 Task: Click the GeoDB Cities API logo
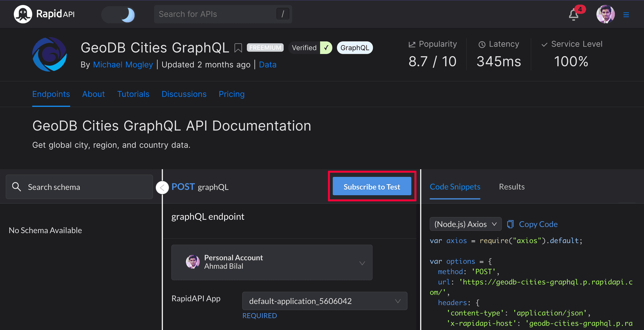pyautogui.click(x=50, y=54)
